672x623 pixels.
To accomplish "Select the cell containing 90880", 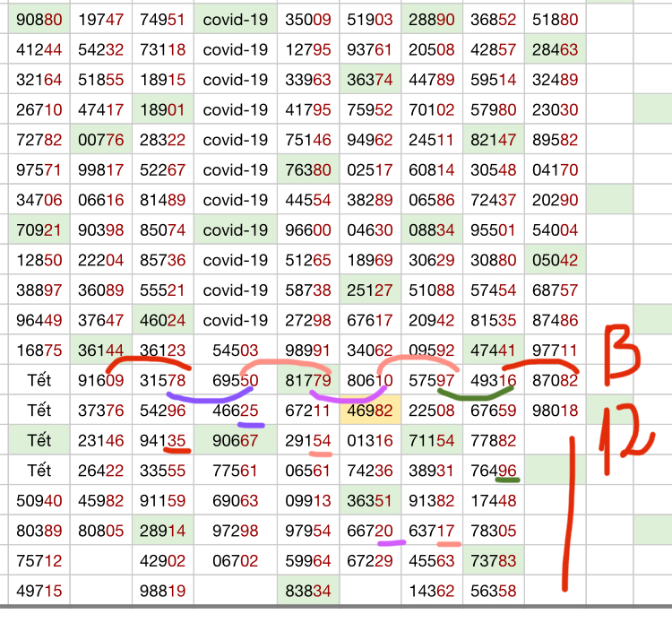I will click(x=39, y=18).
